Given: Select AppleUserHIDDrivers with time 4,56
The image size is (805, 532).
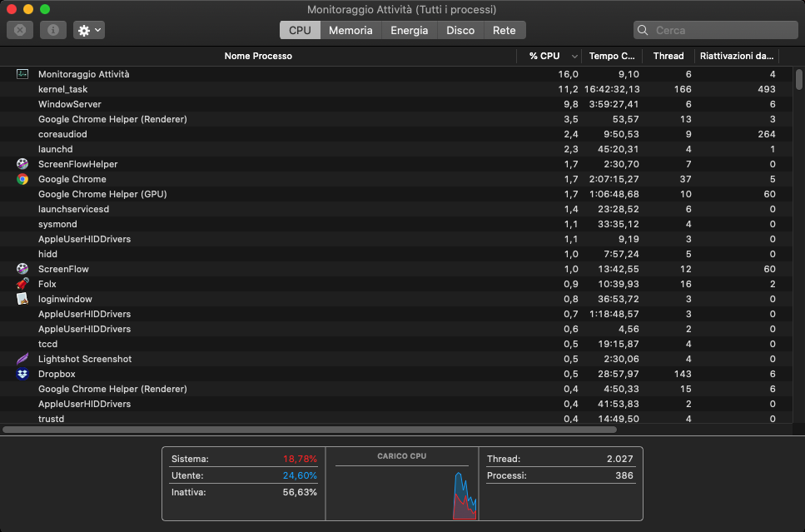Looking at the screenshot, I should [396, 329].
